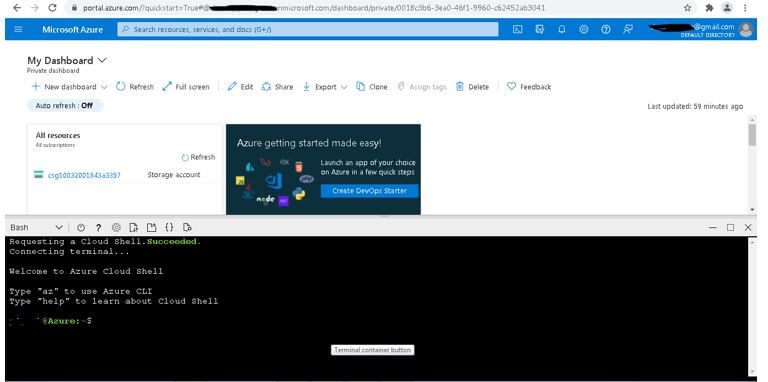Select 'Welcome to Azure Cloud Shell' line

86,271
